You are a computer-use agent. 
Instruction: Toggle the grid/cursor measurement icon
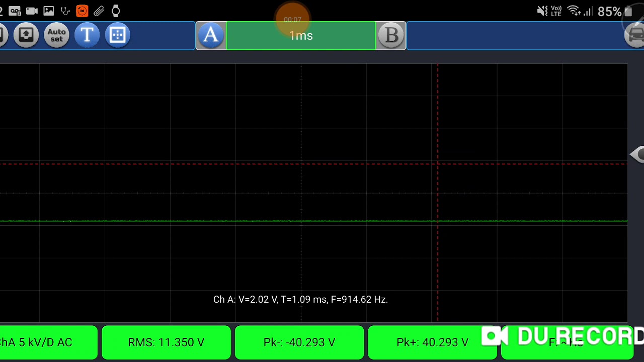point(118,35)
